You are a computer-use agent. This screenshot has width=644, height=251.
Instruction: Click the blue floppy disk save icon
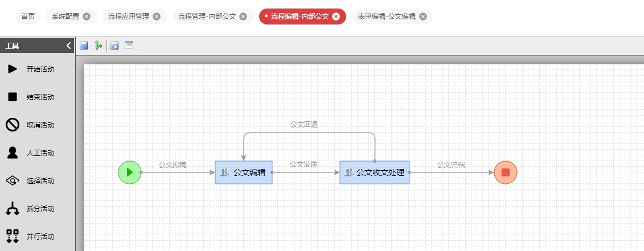point(84,45)
